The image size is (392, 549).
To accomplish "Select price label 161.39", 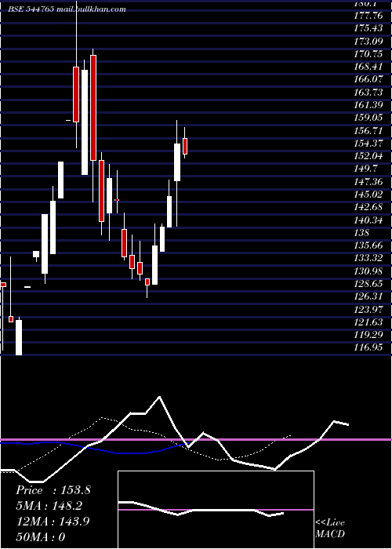I will point(368,105).
